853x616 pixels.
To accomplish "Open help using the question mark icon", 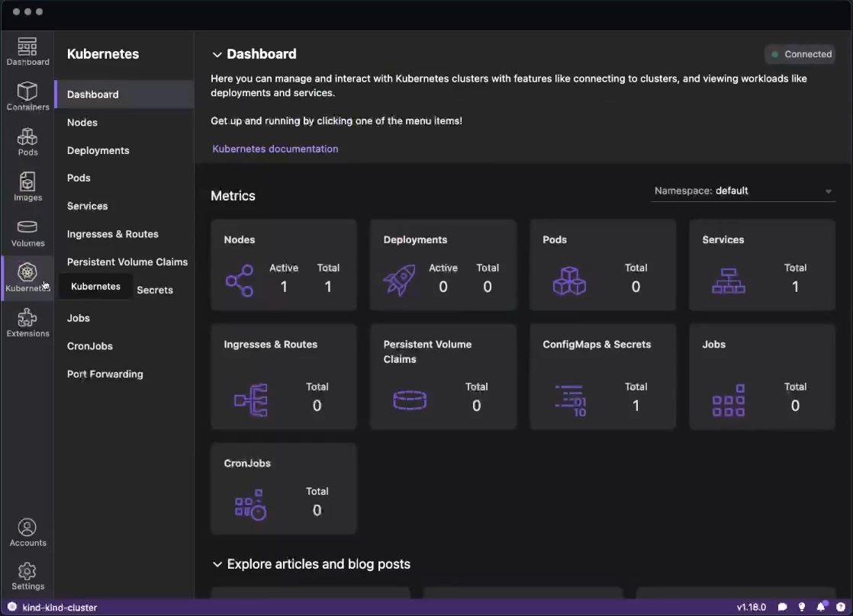I will [841, 607].
